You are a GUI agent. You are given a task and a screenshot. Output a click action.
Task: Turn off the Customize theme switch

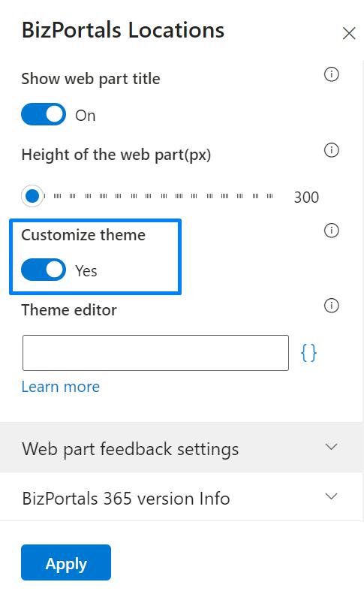(44, 270)
